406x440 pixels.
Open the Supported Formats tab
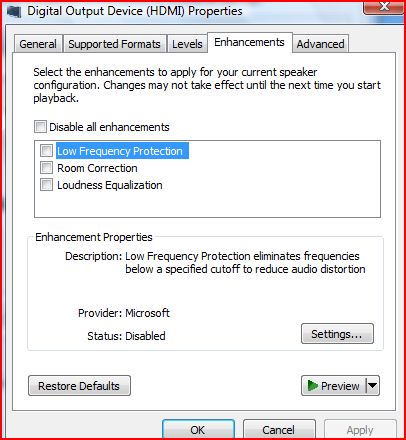tap(114, 44)
